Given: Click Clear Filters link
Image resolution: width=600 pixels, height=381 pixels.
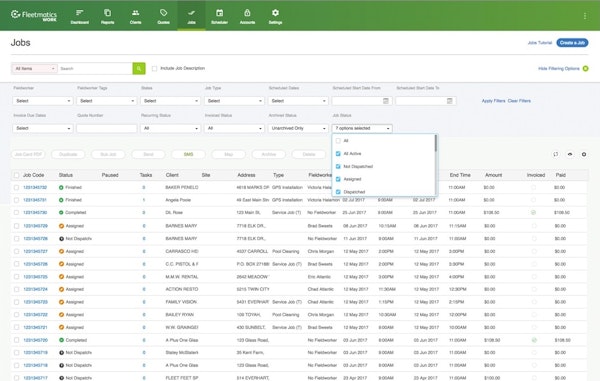Looking at the screenshot, I should 519,101.
